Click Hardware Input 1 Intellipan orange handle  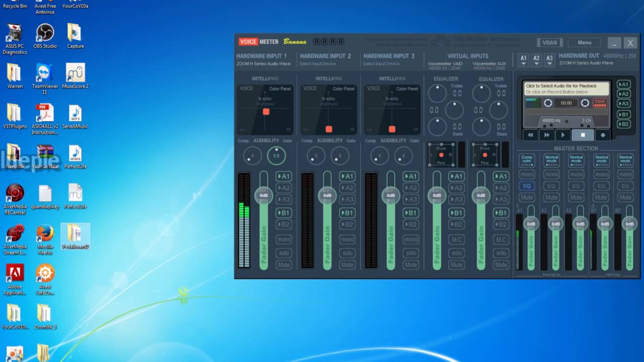click(266, 112)
